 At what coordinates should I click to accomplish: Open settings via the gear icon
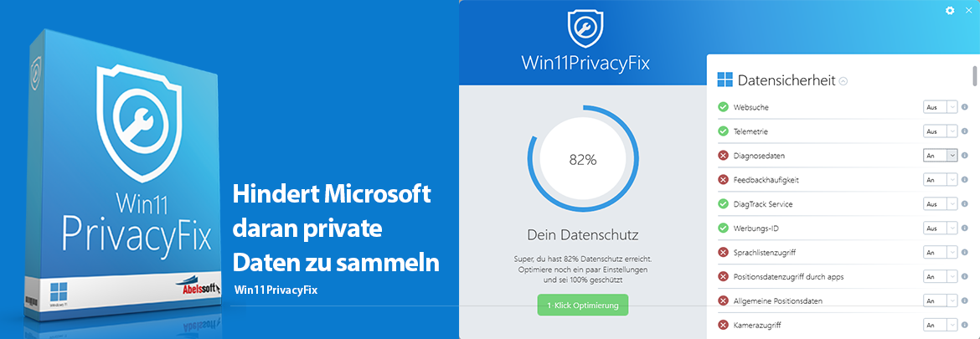pyautogui.click(x=950, y=10)
